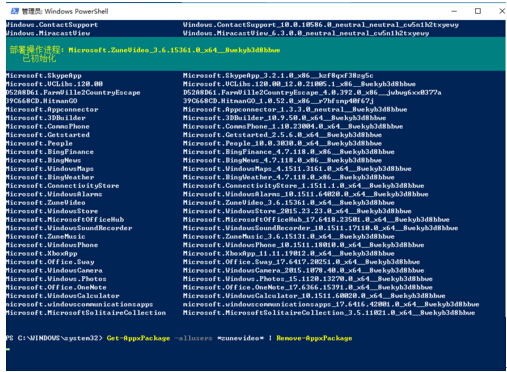The image size is (507, 372).
Task: Maximize the PowerShell window
Action: [478, 11]
